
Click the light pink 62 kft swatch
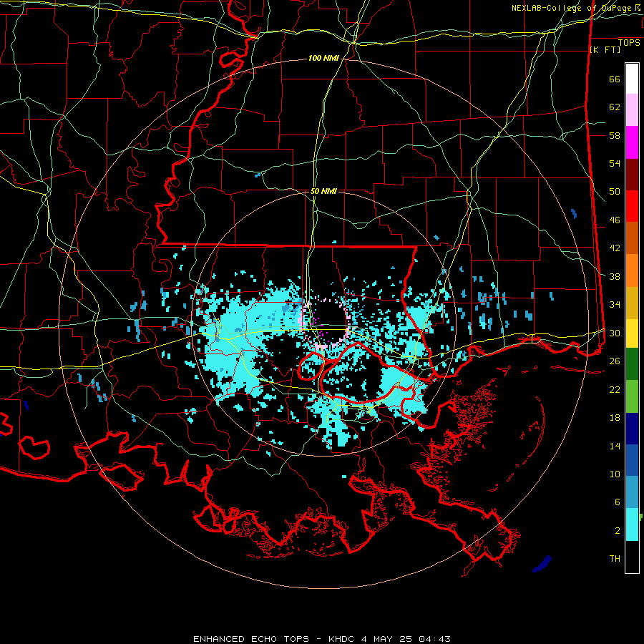(632, 110)
